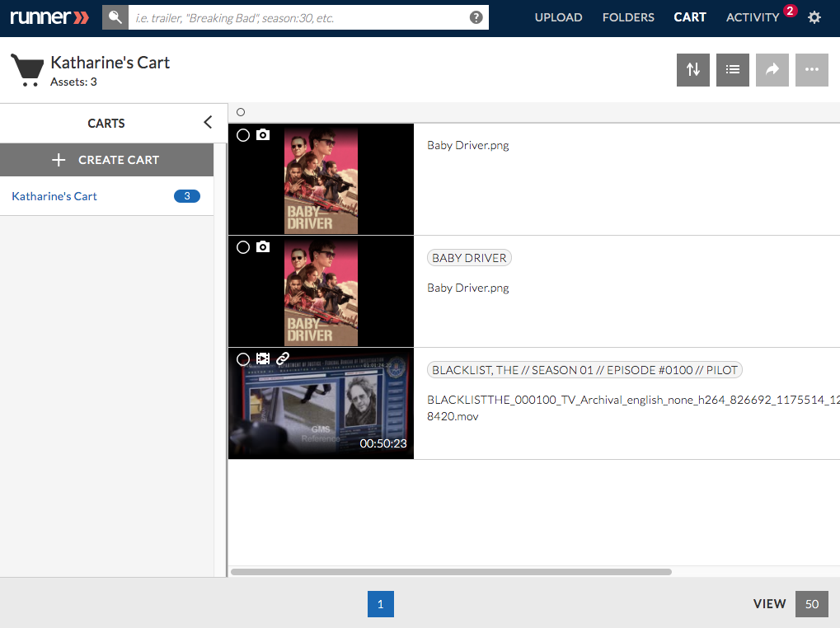Image resolution: width=840 pixels, height=628 pixels.
Task: Click the 00:50:23 duration on Blacklist thumbnail
Action: [383, 443]
